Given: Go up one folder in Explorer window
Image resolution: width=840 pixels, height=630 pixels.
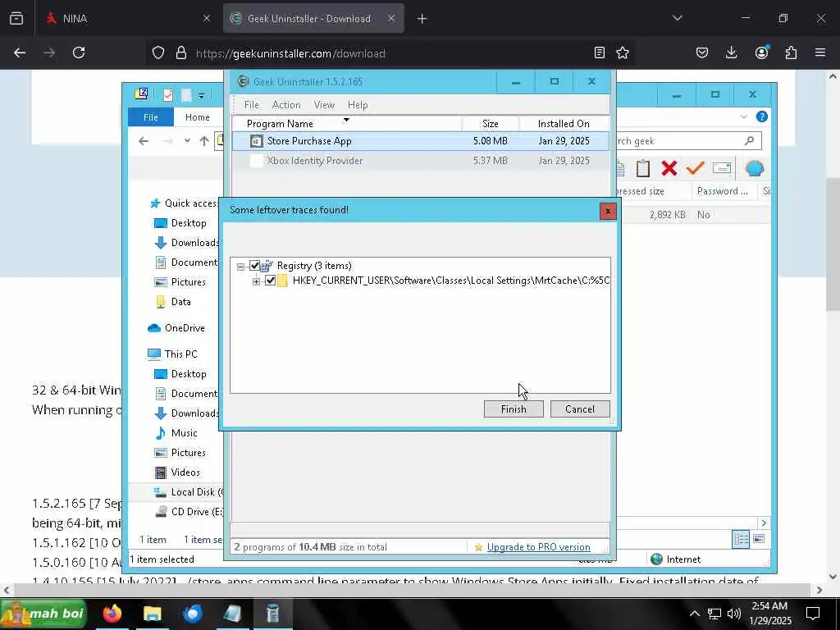Looking at the screenshot, I should tap(204, 141).
